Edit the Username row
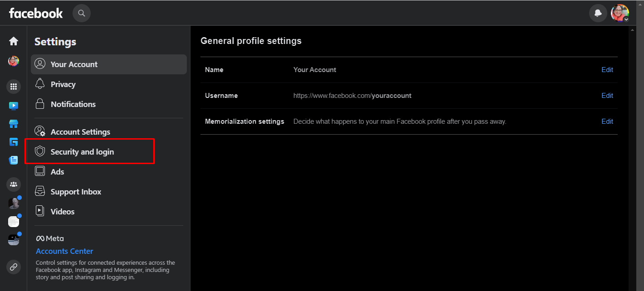644x291 pixels. point(607,96)
